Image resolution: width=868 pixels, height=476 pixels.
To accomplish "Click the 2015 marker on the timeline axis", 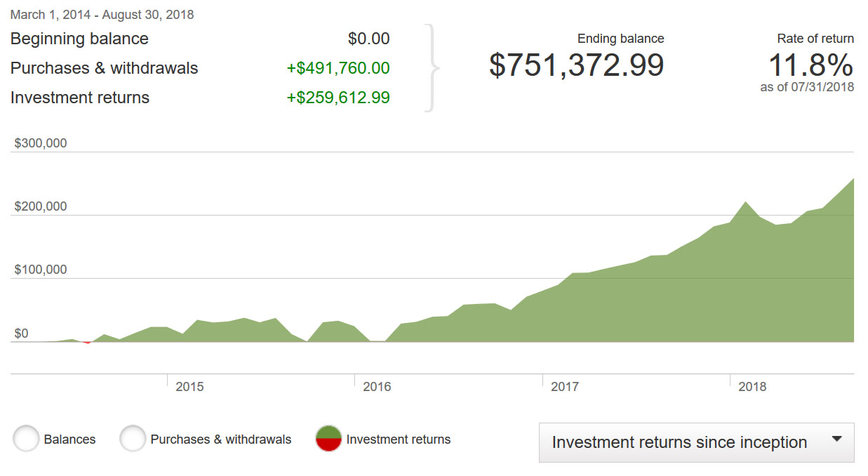I will [189, 387].
